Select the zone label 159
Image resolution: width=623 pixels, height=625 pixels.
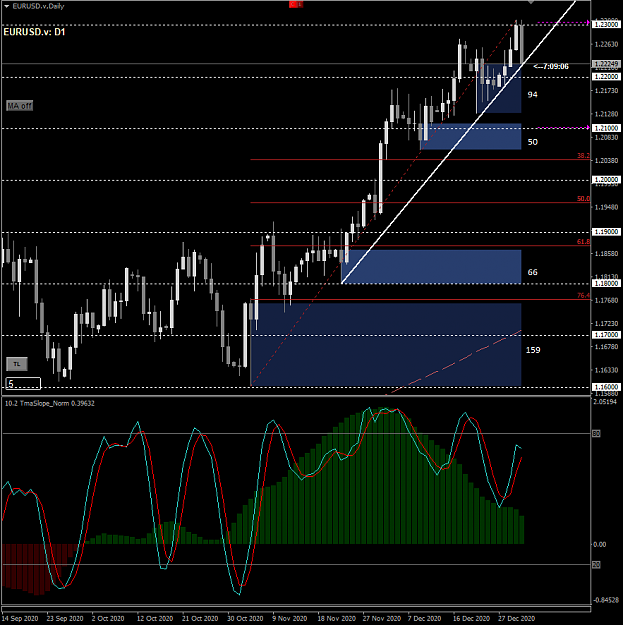click(x=533, y=350)
